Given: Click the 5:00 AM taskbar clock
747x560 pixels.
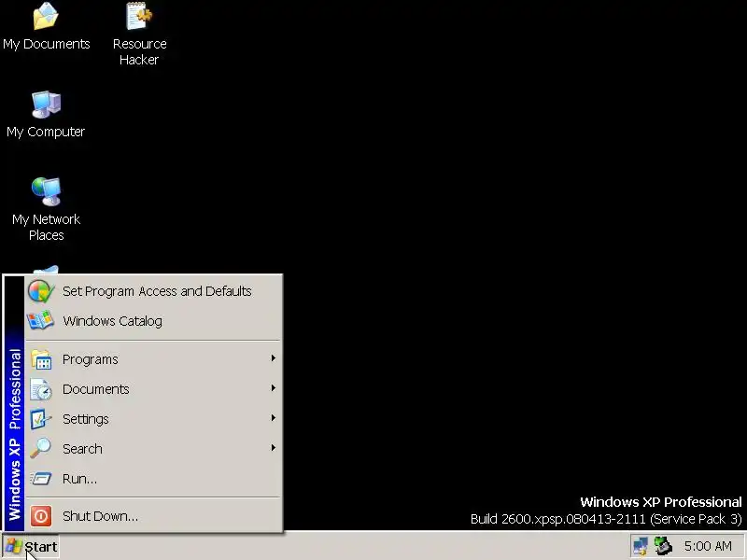Looking at the screenshot, I should pyautogui.click(x=708, y=546).
